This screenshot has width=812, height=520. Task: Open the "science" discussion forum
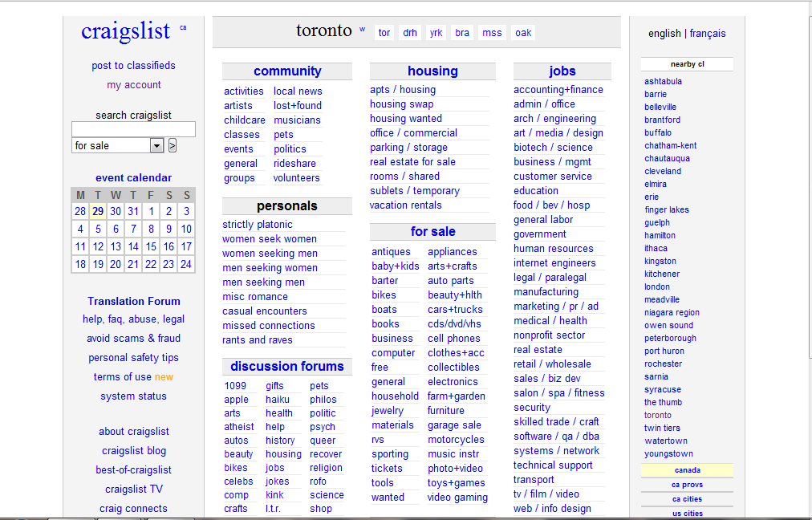click(x=327, y=494)
